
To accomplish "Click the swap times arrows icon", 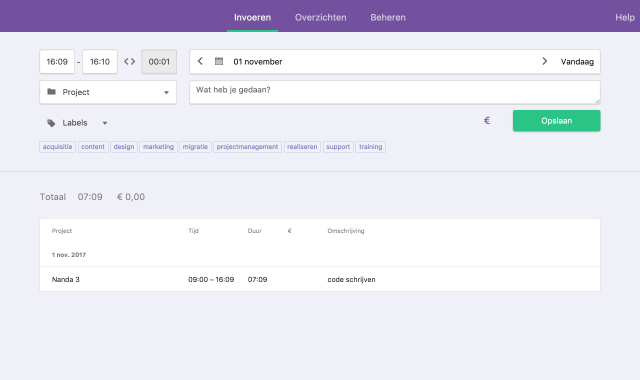I will pyautogui.click(x=129, y=62).
